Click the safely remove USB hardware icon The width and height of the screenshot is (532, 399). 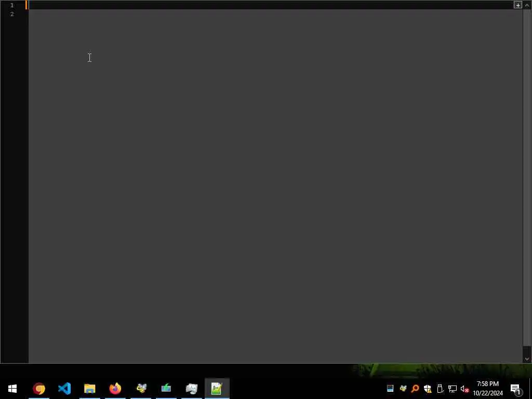pos(440,389)
